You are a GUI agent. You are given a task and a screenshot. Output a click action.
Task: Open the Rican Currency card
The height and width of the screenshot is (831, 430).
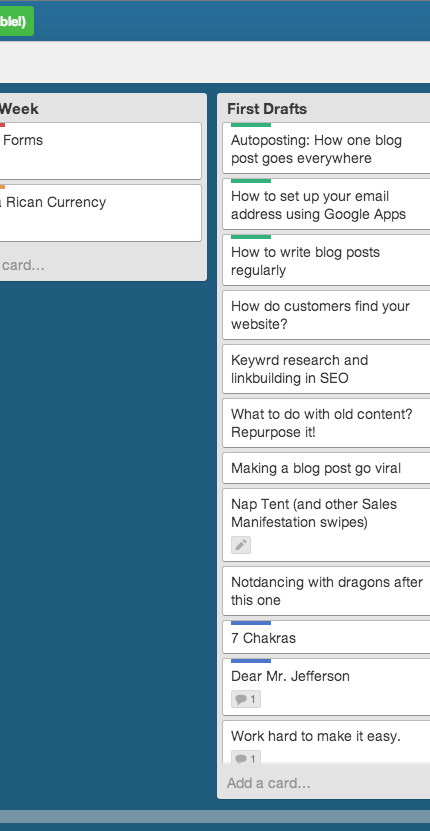click(101, 213)
